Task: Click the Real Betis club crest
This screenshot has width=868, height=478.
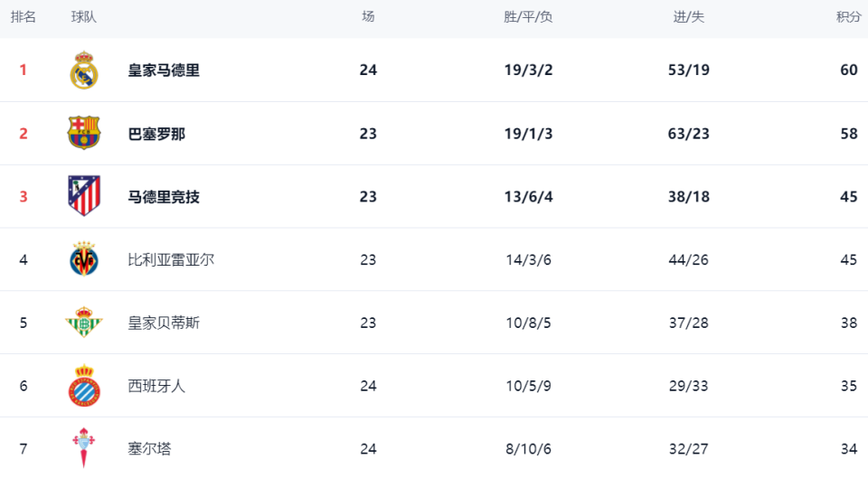Action: click(x=84, y=323)
